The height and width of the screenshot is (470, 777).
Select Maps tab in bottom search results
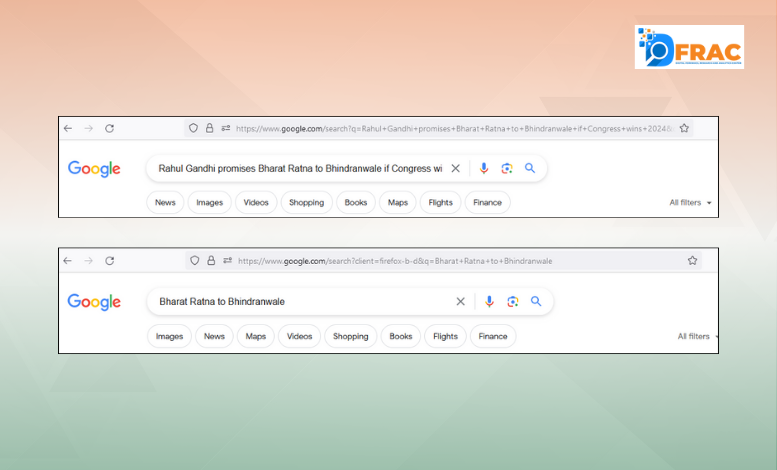(256, 336)
